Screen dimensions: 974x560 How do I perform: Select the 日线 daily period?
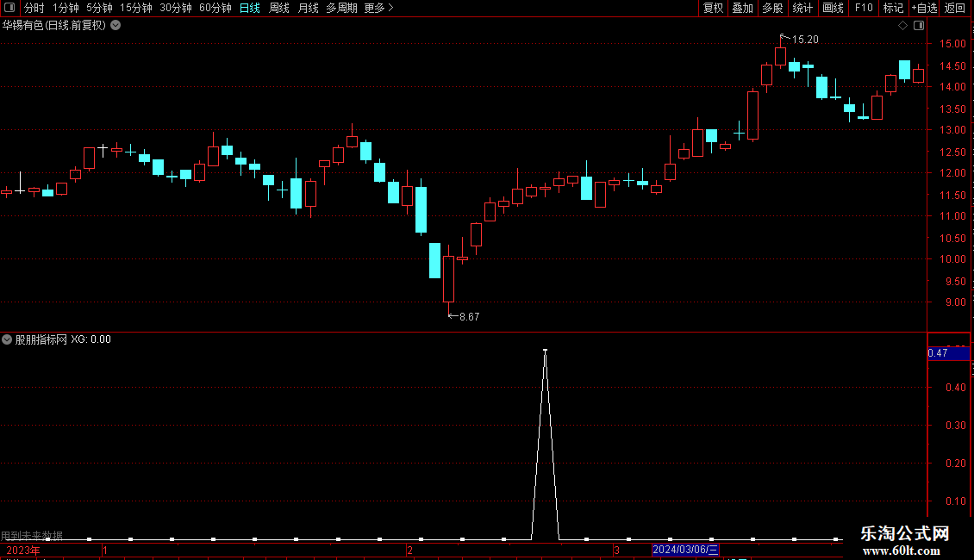point(250,8)
